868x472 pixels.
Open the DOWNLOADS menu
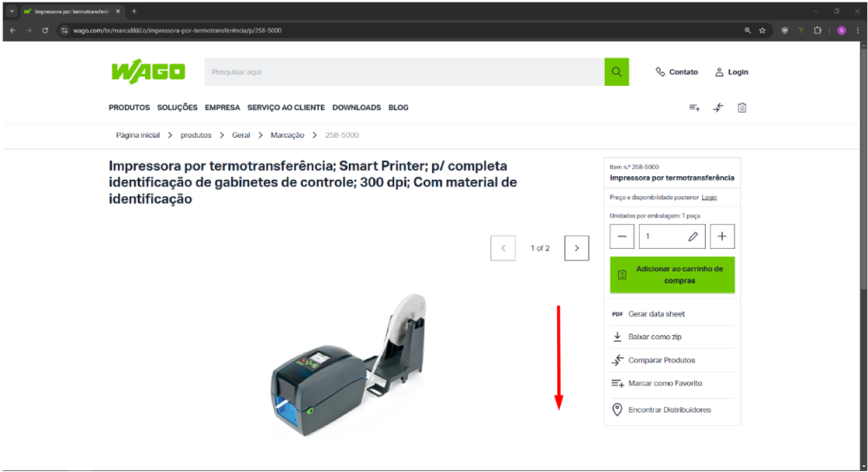357,108
